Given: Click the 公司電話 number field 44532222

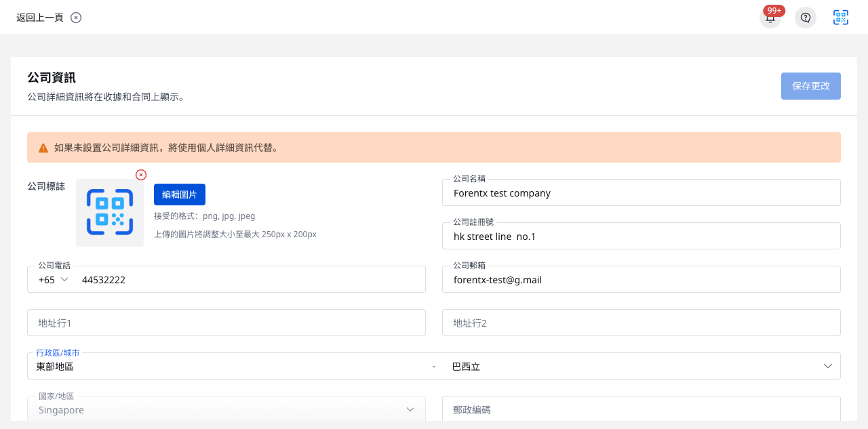Looking at the screenshot, I should click(250, 279).
